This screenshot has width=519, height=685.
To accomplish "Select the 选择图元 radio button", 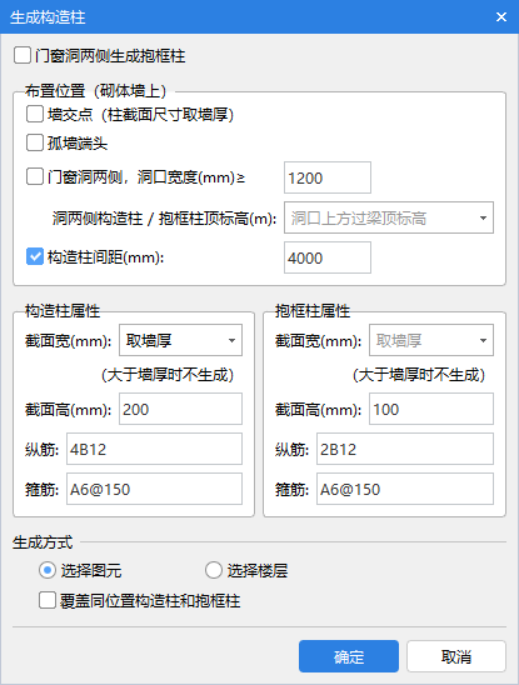I will (48, 571).
